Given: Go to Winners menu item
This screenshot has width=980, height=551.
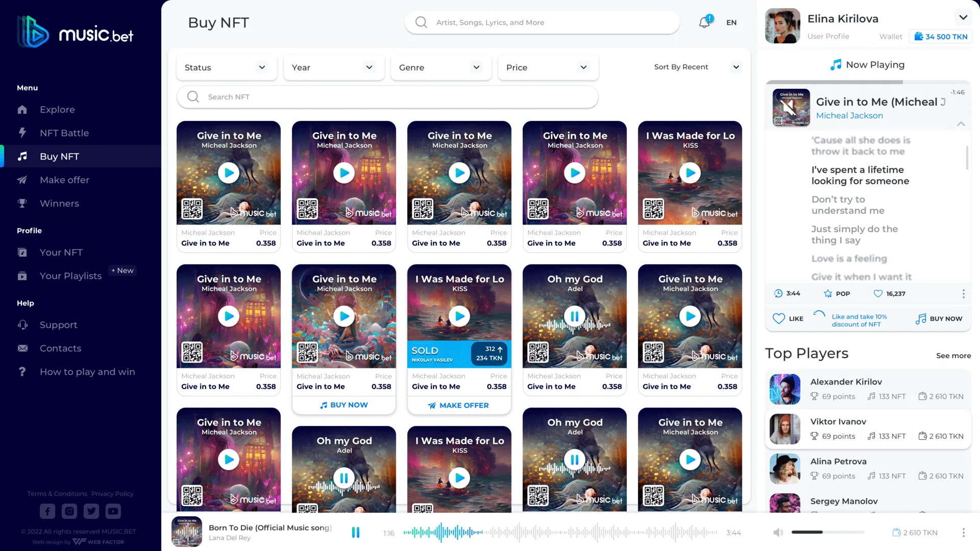Looking at the screenshot, I should [x=59, y=204].
